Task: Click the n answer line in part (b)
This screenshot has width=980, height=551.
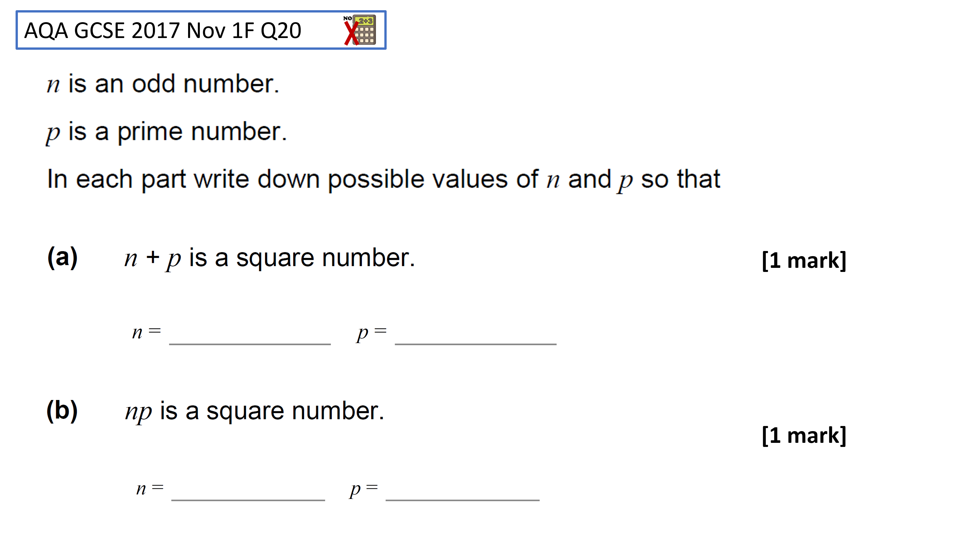Action: click(248, 500)
